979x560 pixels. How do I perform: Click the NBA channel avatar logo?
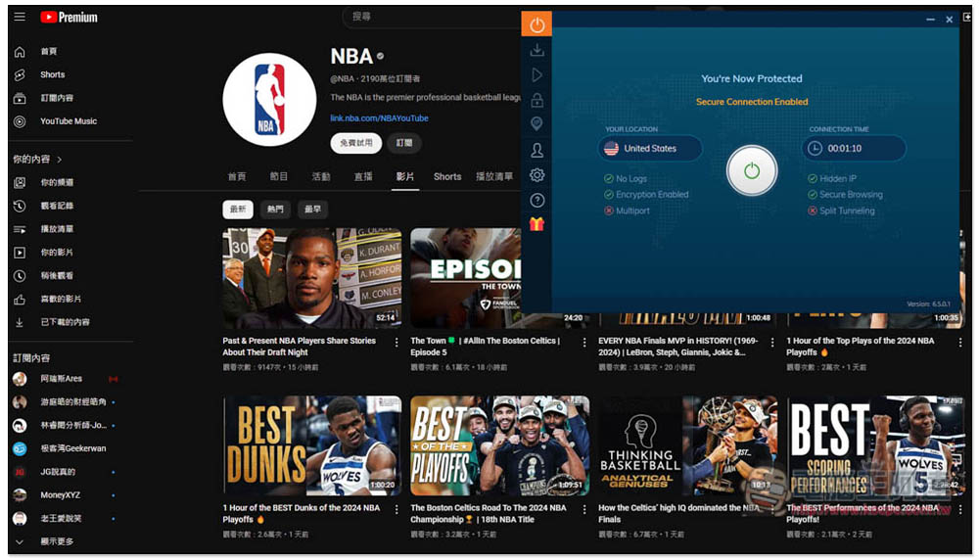[270, 99]
